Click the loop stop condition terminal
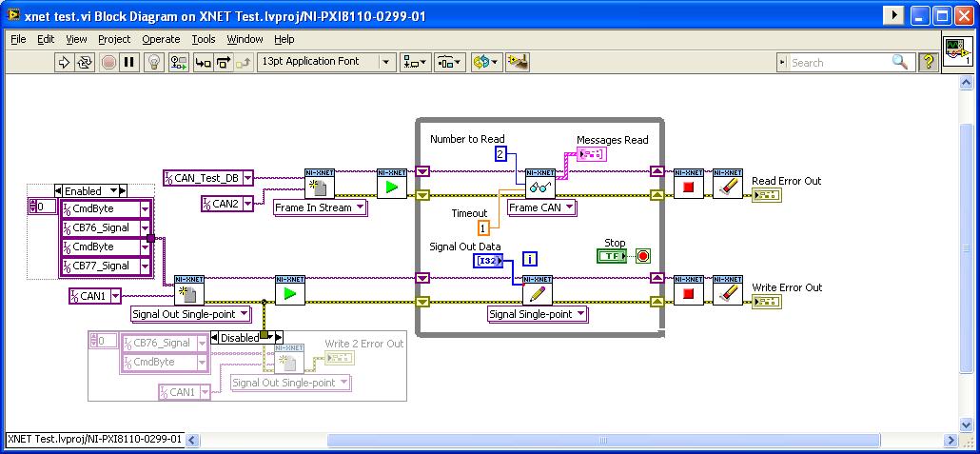 (x=643, y=256)
